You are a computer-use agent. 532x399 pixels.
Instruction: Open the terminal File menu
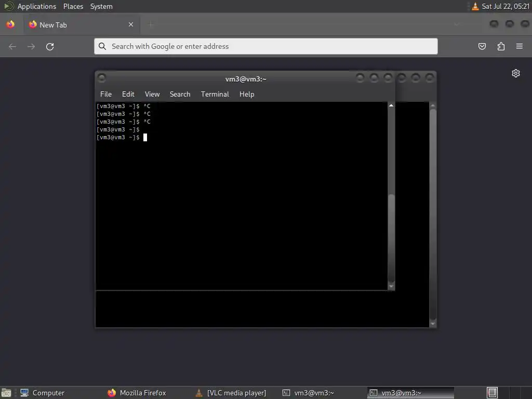point(106,95)
